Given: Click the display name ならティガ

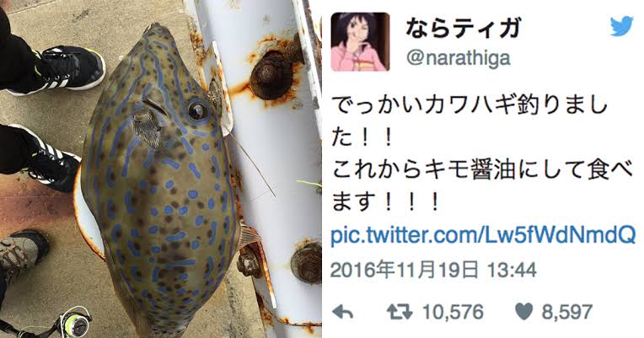Looking at the screenshot, I should pos(464,29).
